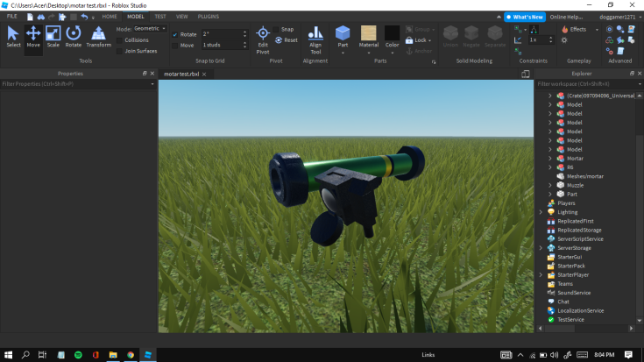Select ReplicatedStorage in Explorer
644x362 pixels.
579,231
